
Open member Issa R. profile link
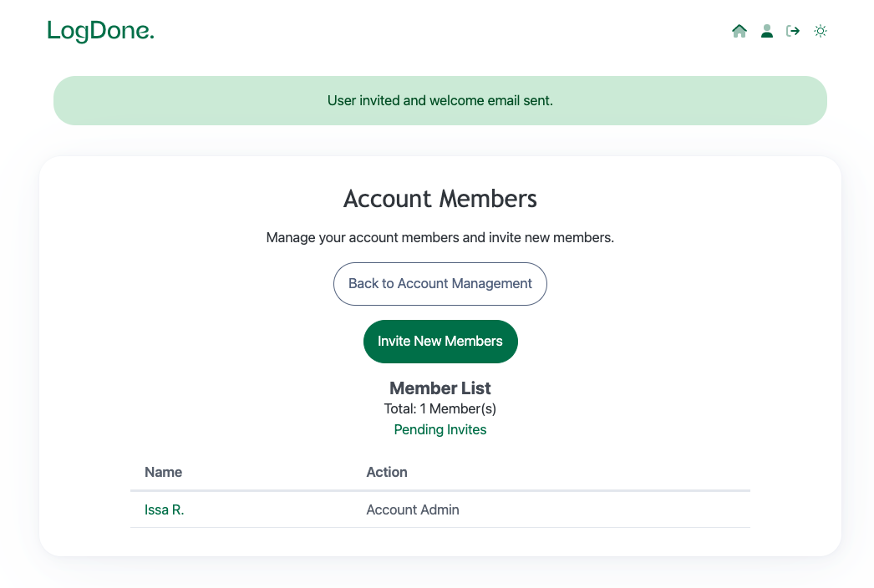[x=164, y=509]
